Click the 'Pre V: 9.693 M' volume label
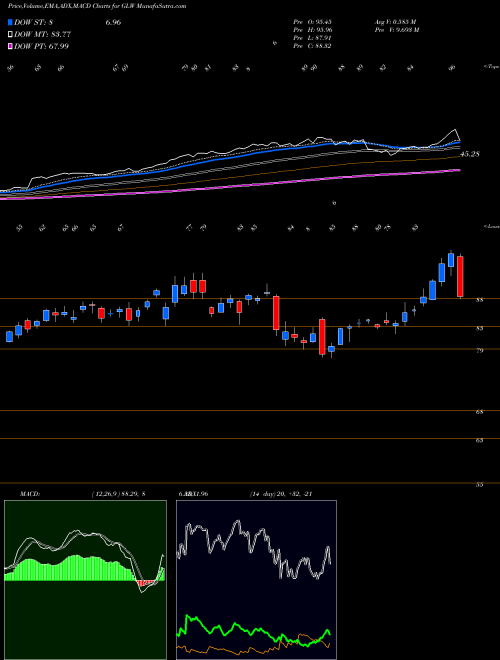500x660 pixels. point(396,30)
